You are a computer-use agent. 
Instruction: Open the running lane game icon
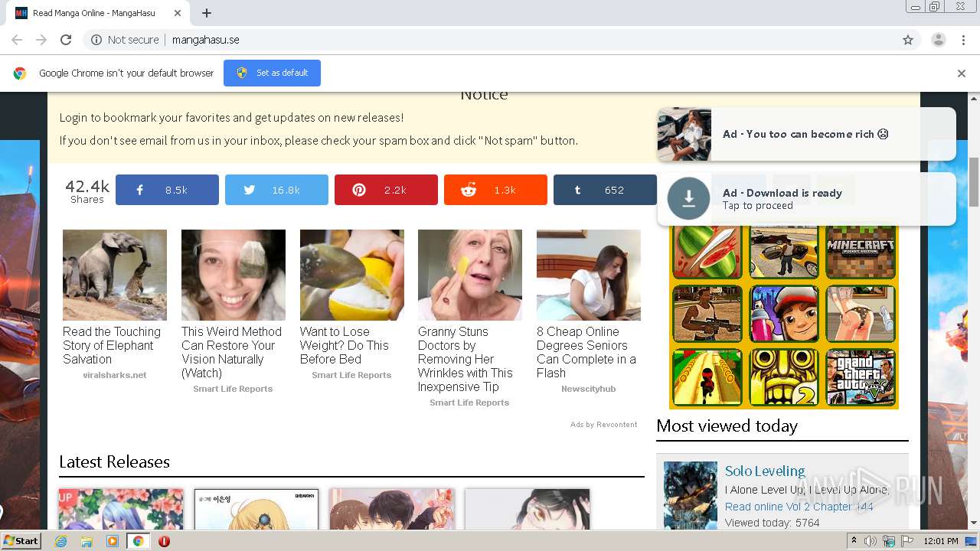click(x=707, y=377)
